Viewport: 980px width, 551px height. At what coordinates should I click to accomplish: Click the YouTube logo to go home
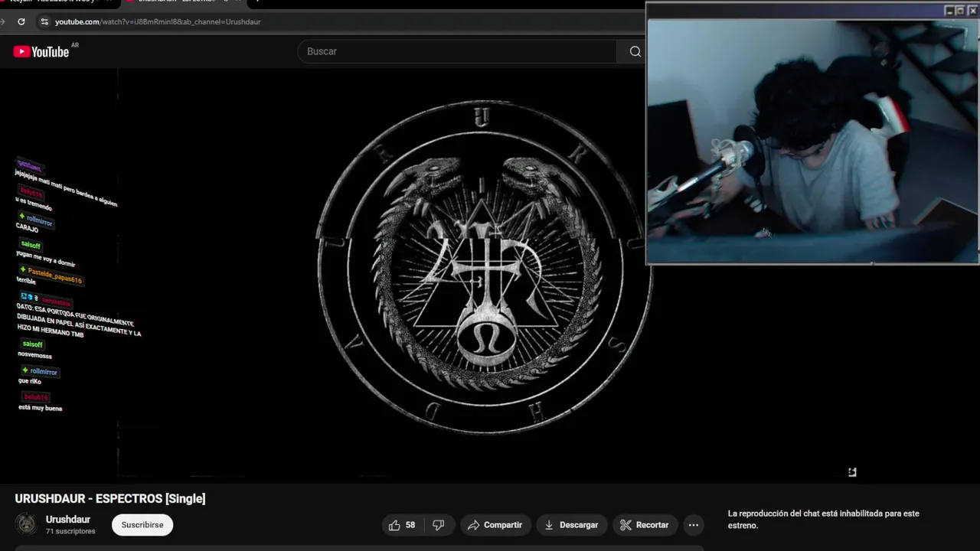[x=41, y=51]
